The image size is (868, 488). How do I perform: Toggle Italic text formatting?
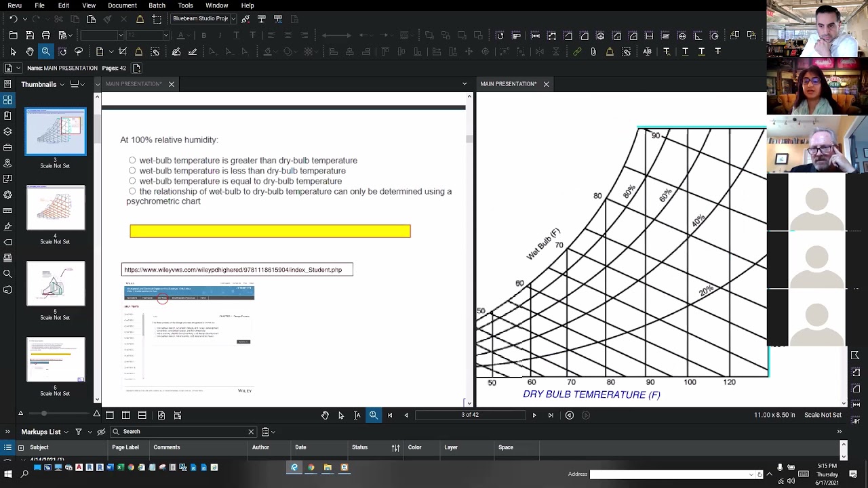pos(220,35)
